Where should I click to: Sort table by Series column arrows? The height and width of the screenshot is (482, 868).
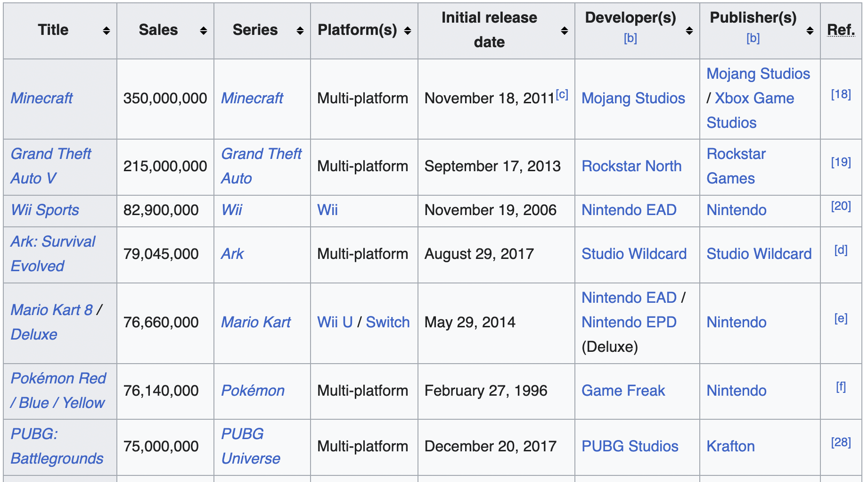tap(300, 31)
